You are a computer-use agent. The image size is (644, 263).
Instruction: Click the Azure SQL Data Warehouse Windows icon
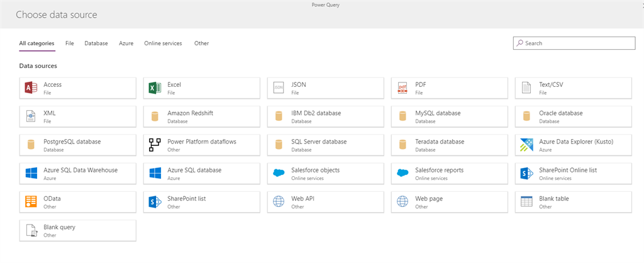coord(31,173)
